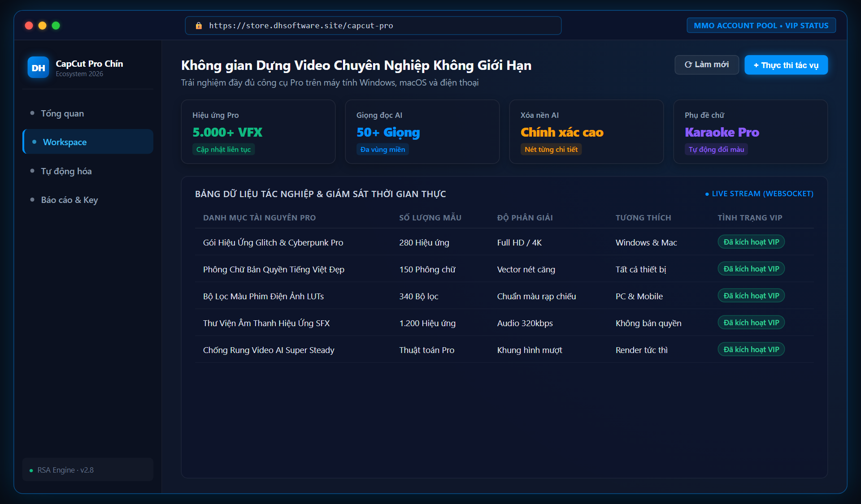Image resolution: width=861 pixels, height=504 pixels.
Task: Open the Tổng quan sidebar item
Action: coord(88,113)
